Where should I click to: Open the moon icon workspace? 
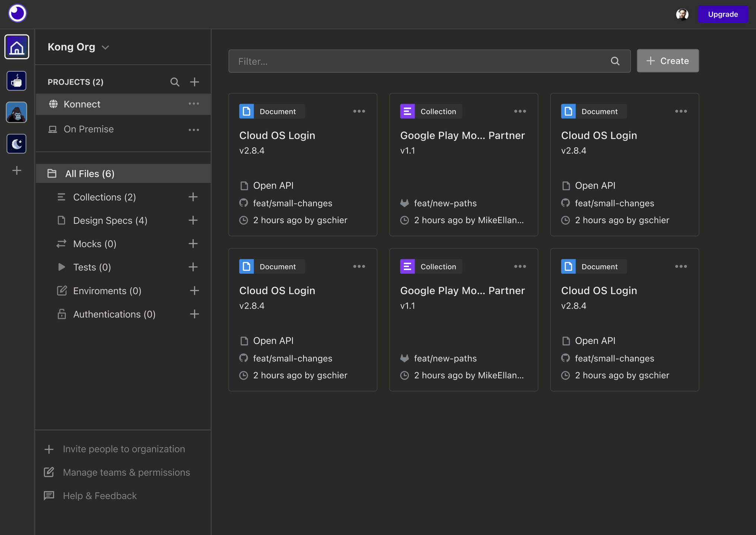[16, 144]
